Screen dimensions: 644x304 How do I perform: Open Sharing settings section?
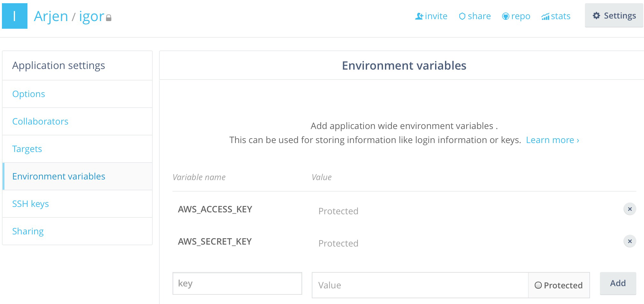point(77,231)
